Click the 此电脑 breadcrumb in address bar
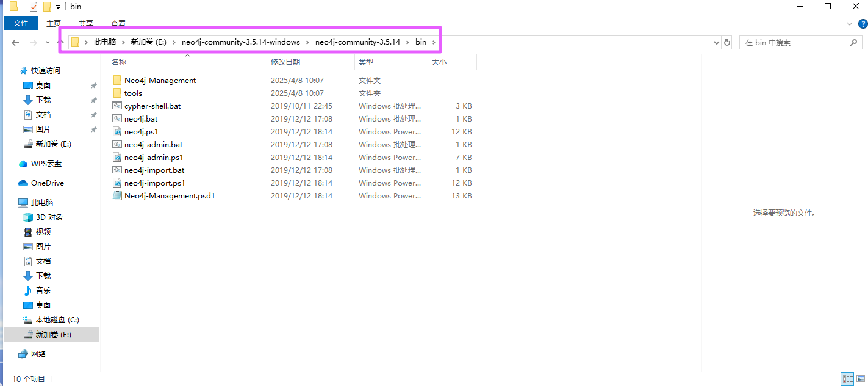 pos(104,42)
